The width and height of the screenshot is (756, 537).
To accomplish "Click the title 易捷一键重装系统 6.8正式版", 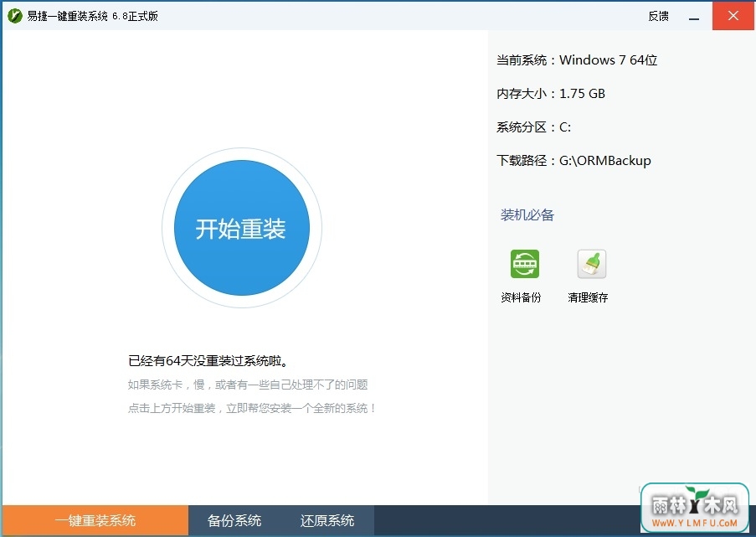I will [x=93, y=17].
